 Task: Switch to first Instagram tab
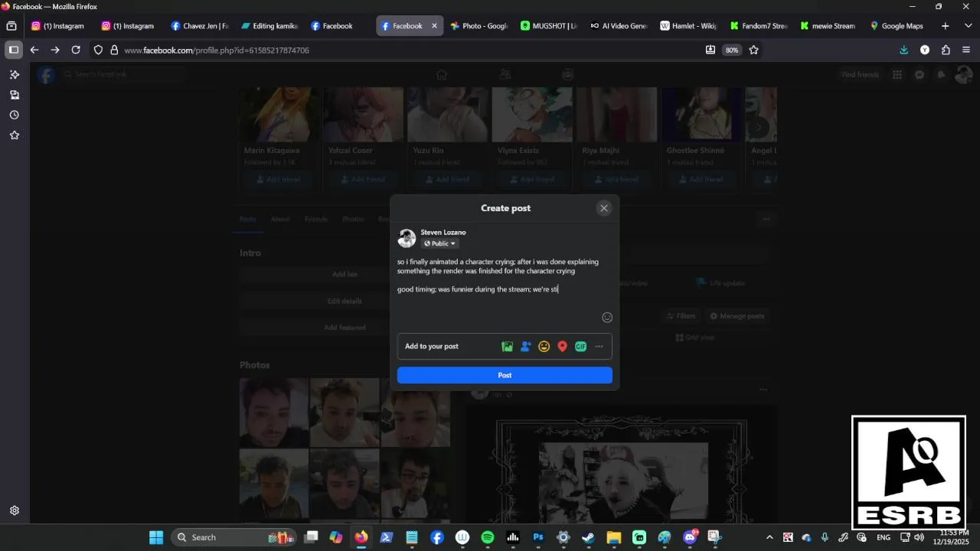coord(58,26)
